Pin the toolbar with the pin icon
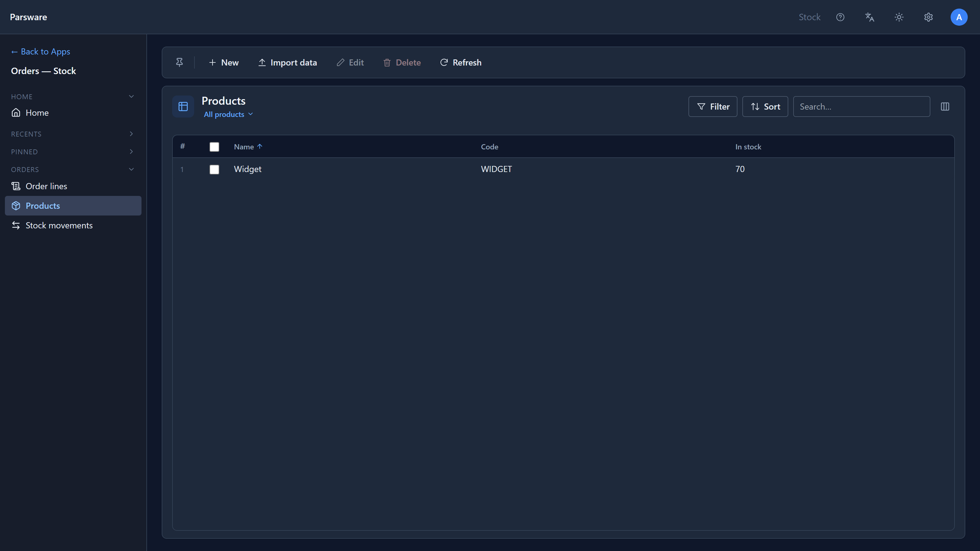 (x=179, y=62)
